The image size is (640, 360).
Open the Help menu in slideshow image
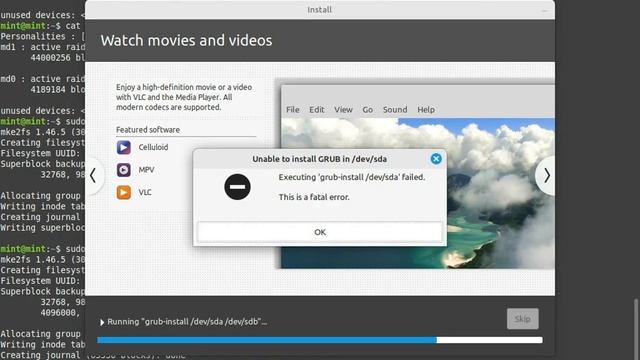click(x=426, y=110)
